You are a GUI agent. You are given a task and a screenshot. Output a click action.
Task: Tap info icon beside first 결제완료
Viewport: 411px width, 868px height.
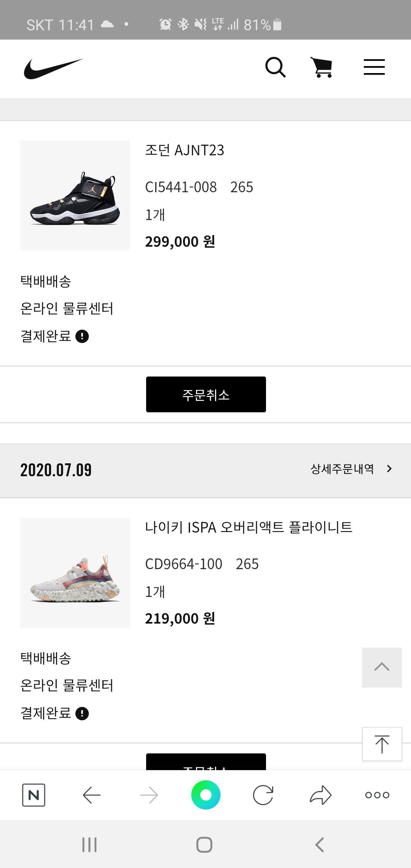(82, 337)
